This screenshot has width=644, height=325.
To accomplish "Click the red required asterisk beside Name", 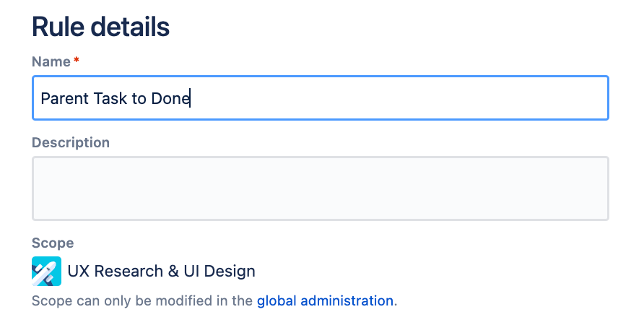I will point(77,61).
